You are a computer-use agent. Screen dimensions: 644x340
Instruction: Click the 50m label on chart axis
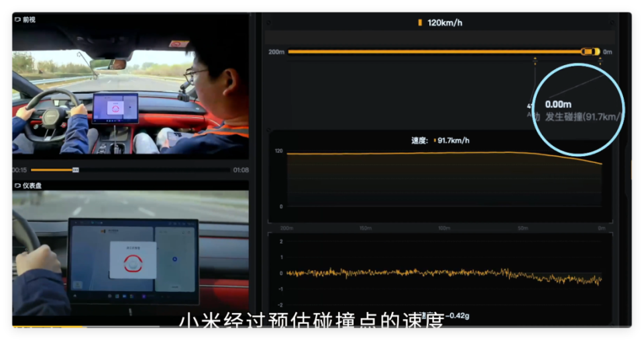(523, 228)
